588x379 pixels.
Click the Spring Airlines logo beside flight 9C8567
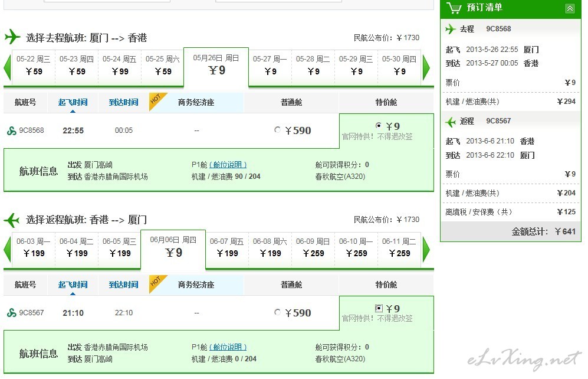(x=12, y=312)
